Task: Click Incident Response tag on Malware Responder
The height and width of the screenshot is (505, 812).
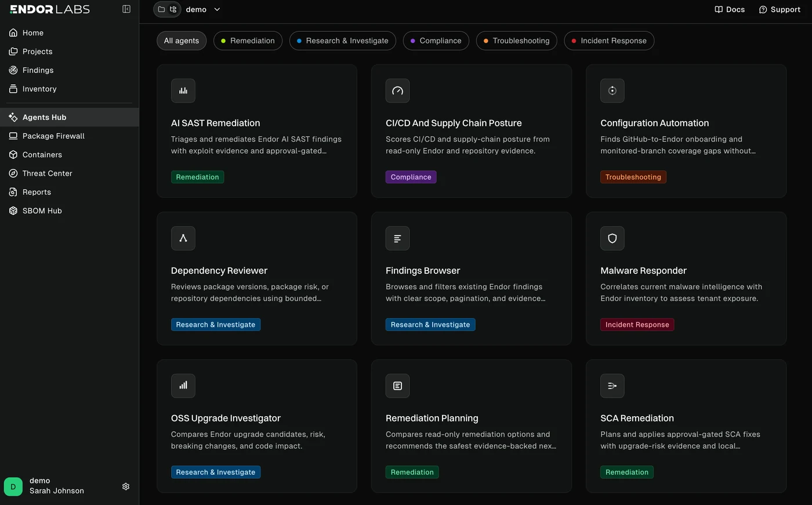Action: point(637,324)
